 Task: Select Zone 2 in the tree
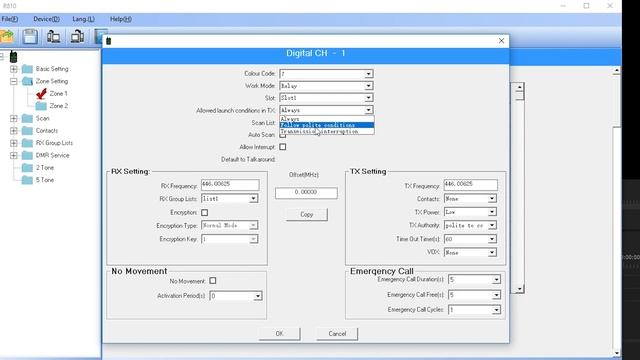point(59,106)
